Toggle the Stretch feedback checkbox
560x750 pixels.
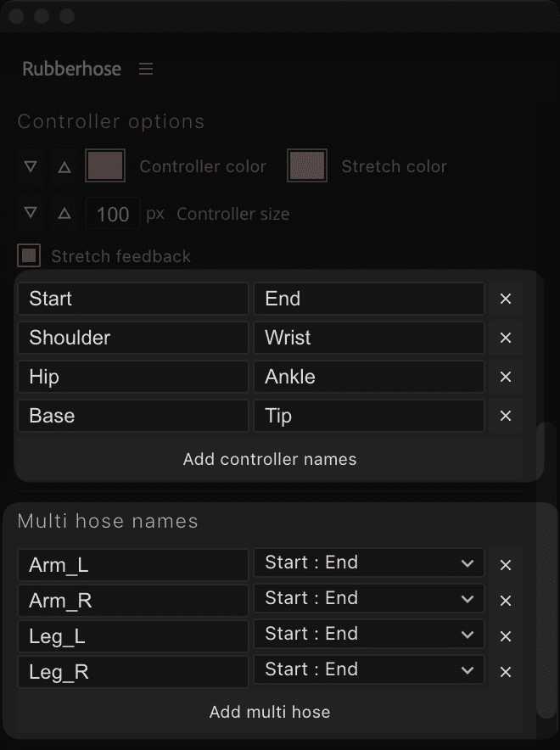point(30,255)
